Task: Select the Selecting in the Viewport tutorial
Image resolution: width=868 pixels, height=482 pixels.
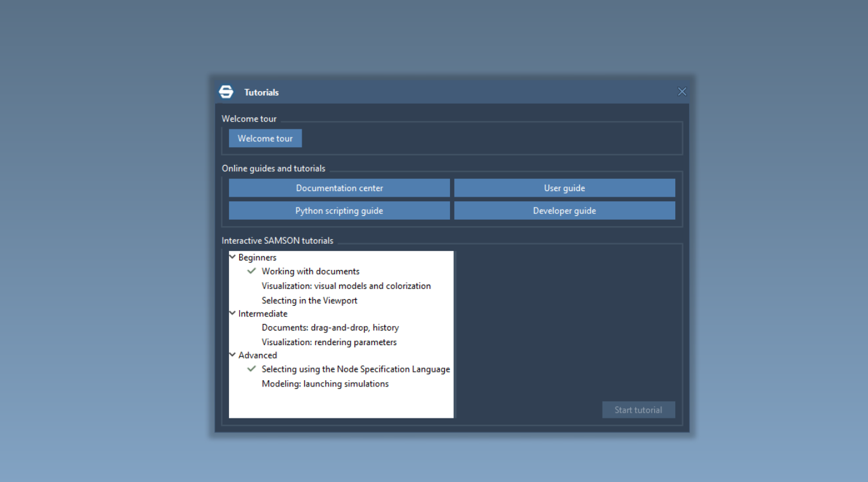Action: pos(309,301)
